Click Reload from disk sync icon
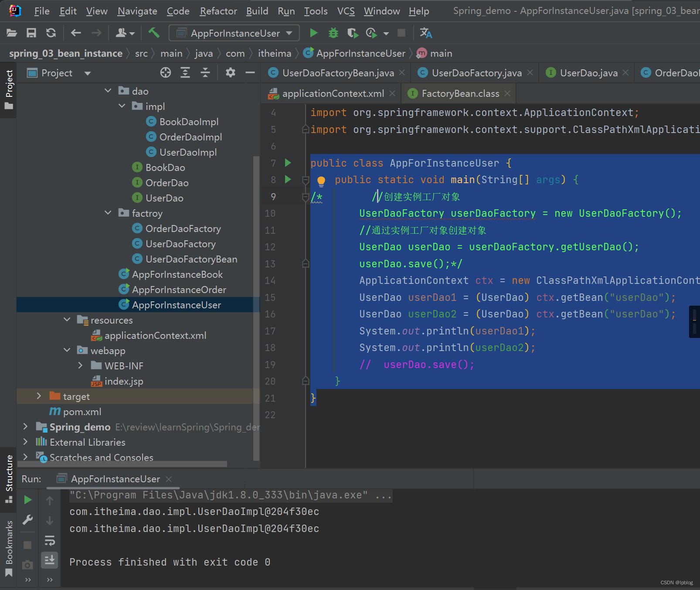The width and height of the screenshot is (700, 590). [x=51, y=33]
